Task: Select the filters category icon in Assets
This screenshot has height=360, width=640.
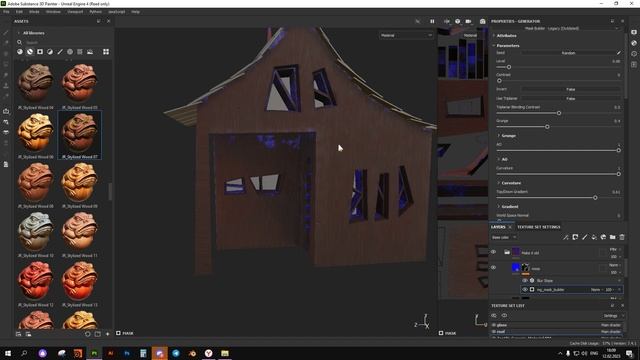Action: point(50,52)
